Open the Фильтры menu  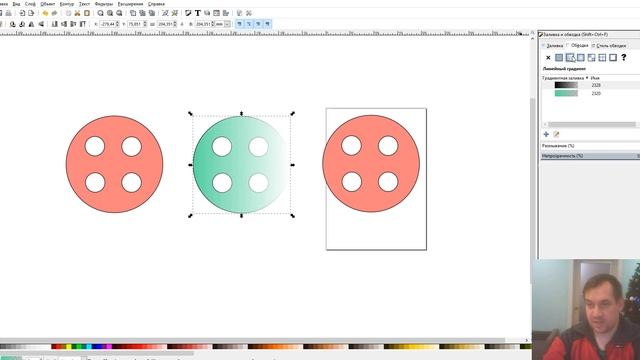point(104,4)
